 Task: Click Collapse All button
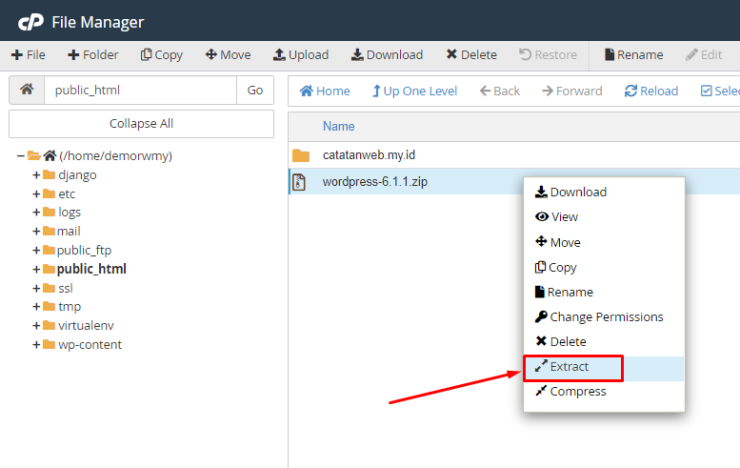141,124
